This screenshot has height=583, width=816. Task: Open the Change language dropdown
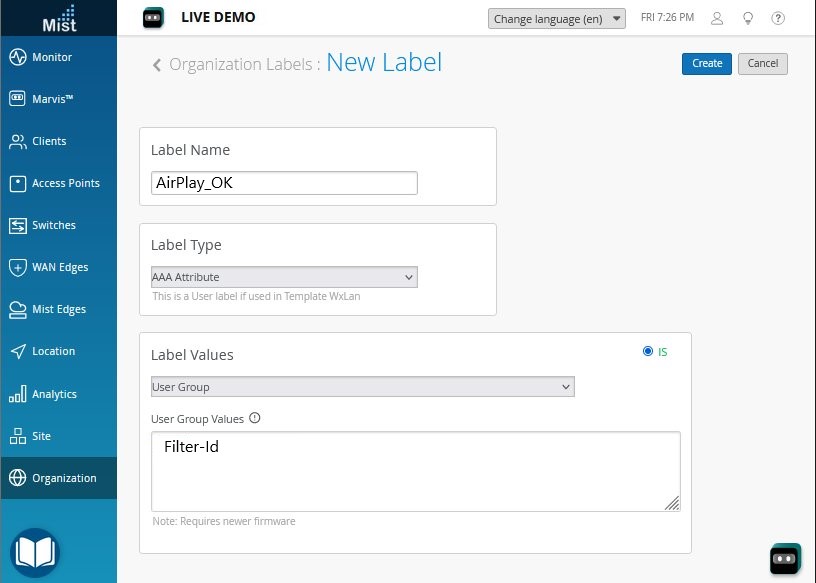pyautogui.click(x=557, y=19)
